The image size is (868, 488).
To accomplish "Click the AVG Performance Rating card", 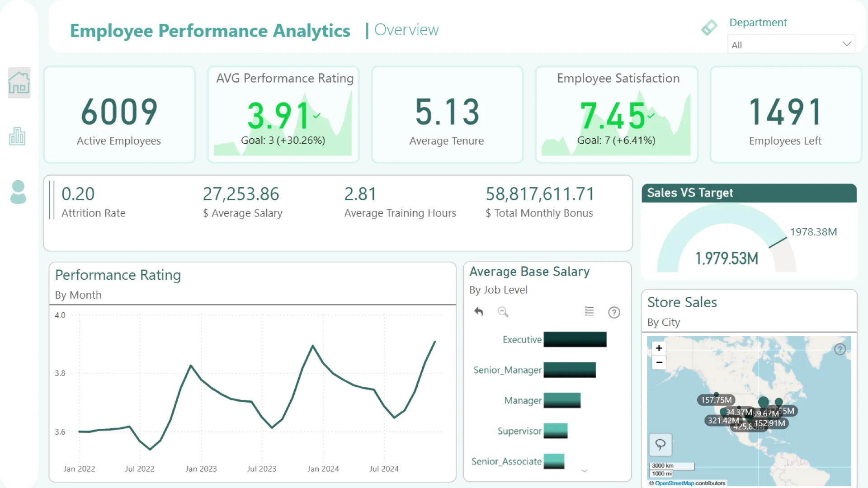I will point(283,115).
